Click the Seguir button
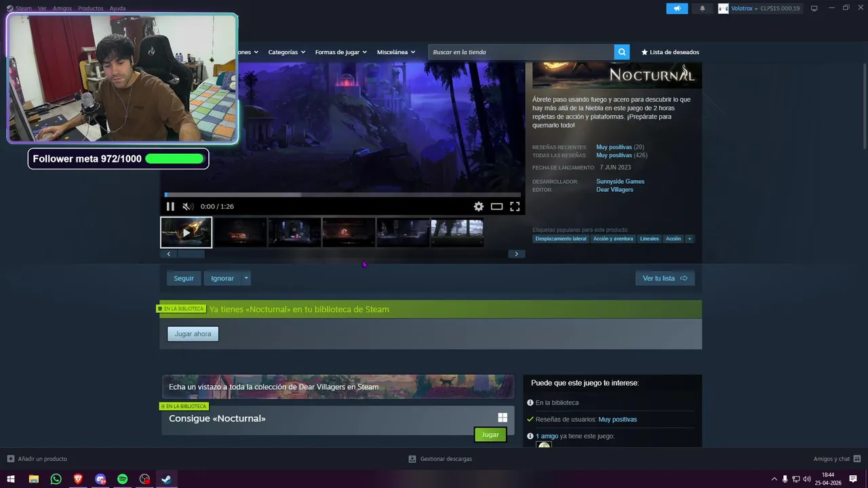 184,279
